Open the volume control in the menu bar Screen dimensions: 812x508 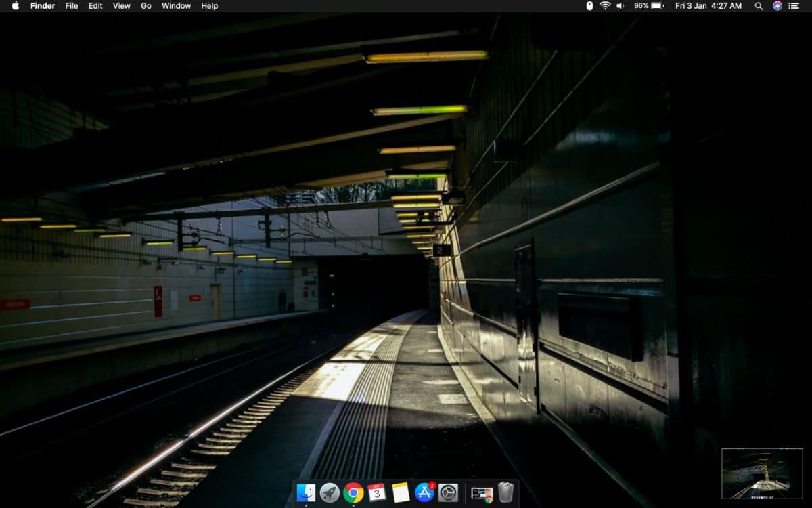[x=619, y=6]
